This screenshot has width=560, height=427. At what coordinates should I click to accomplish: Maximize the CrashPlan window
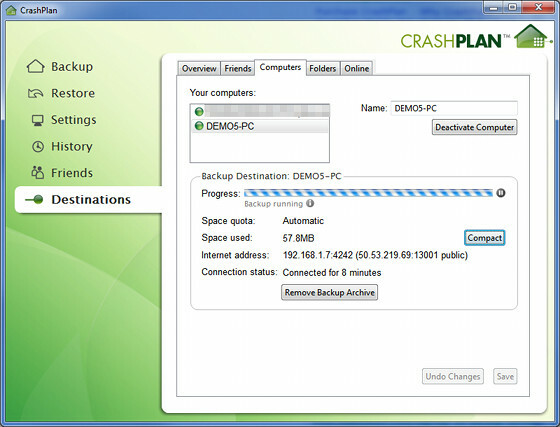pyautogui.click(x=512, y=7)
